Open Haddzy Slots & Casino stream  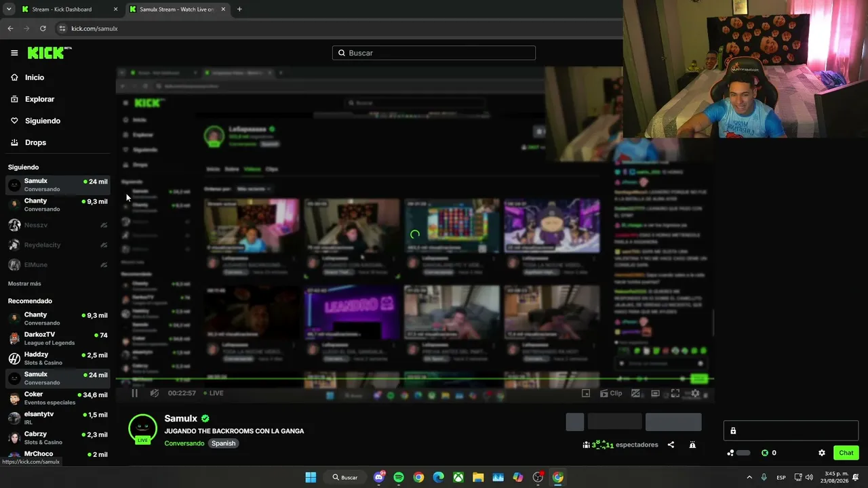58,359
